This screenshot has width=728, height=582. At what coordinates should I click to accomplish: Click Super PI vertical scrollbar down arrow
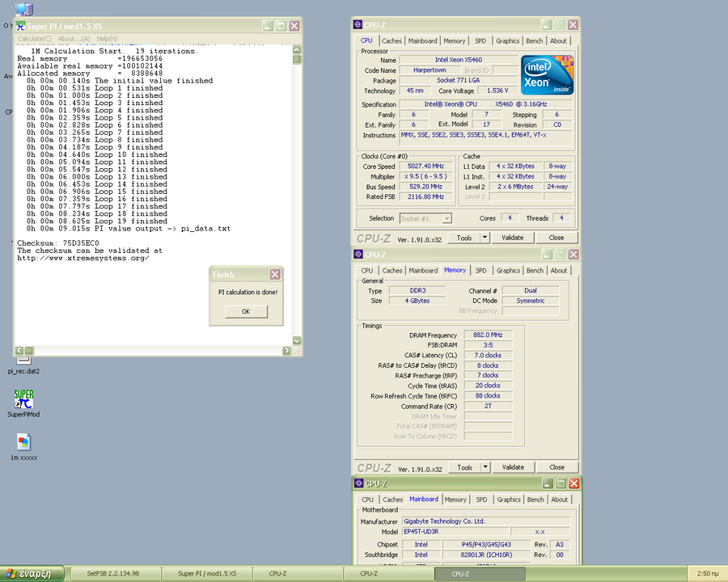click(297, 340)
